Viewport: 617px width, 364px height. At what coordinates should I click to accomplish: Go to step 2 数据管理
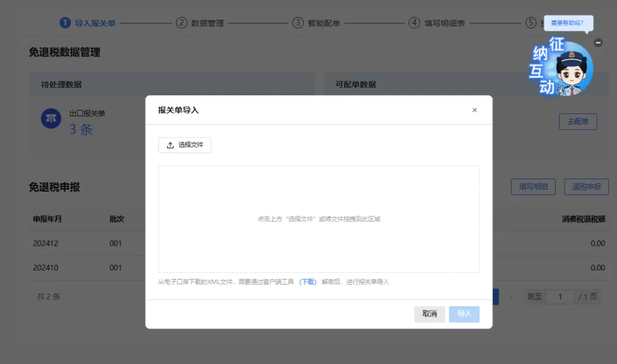coord(200,23)
